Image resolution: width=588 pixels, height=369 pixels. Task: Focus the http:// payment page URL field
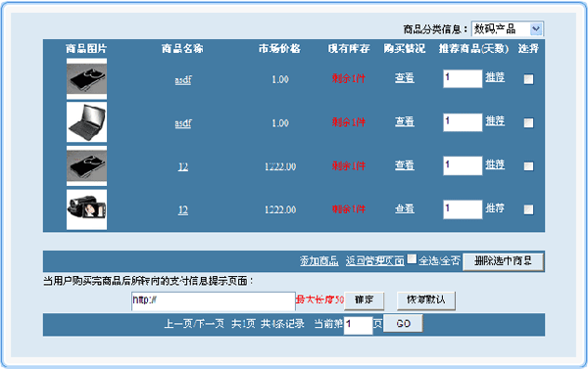(214, 301)
